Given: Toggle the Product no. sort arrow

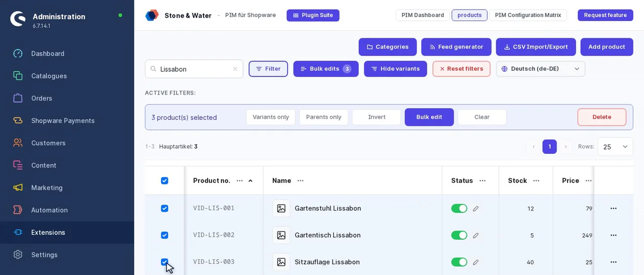Looking at the screenshot, I should click(x=251, y=180).
